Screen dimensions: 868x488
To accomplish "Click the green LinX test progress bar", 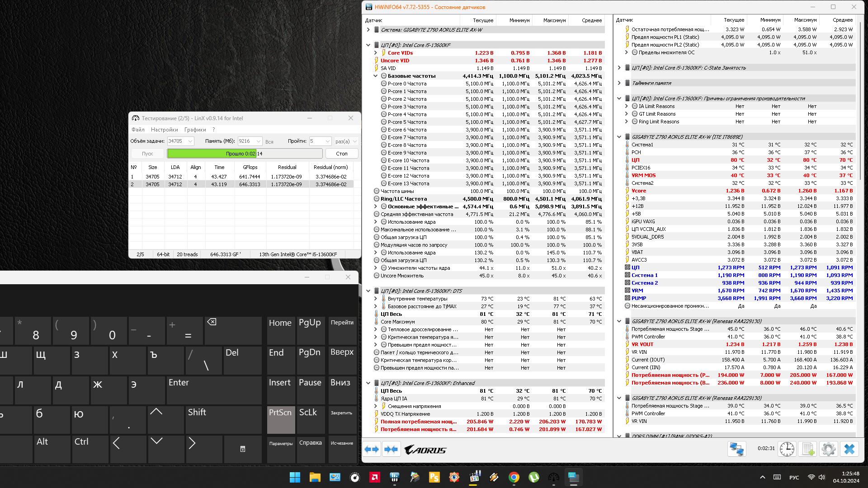I will (x=245, y=154).
